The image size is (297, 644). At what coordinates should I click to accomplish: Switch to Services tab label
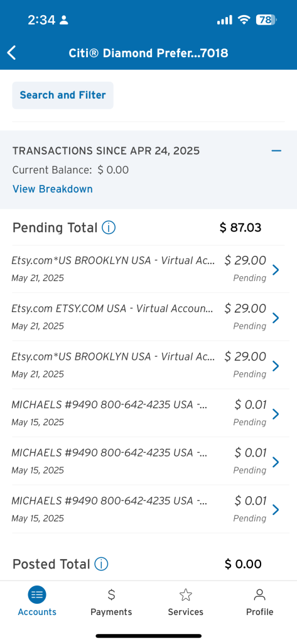tap(185, 611)
